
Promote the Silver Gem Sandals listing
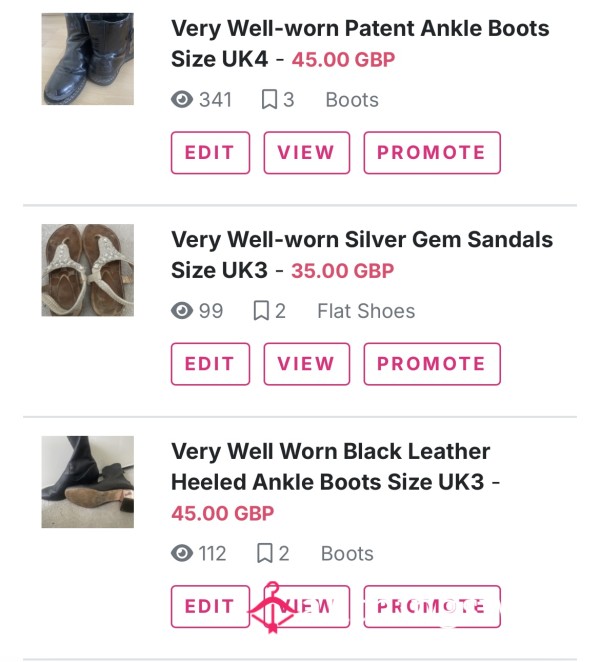coord(432,364)
